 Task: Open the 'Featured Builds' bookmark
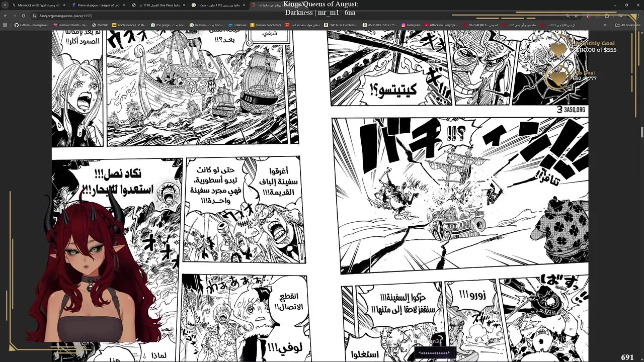[x=70, y=25]
